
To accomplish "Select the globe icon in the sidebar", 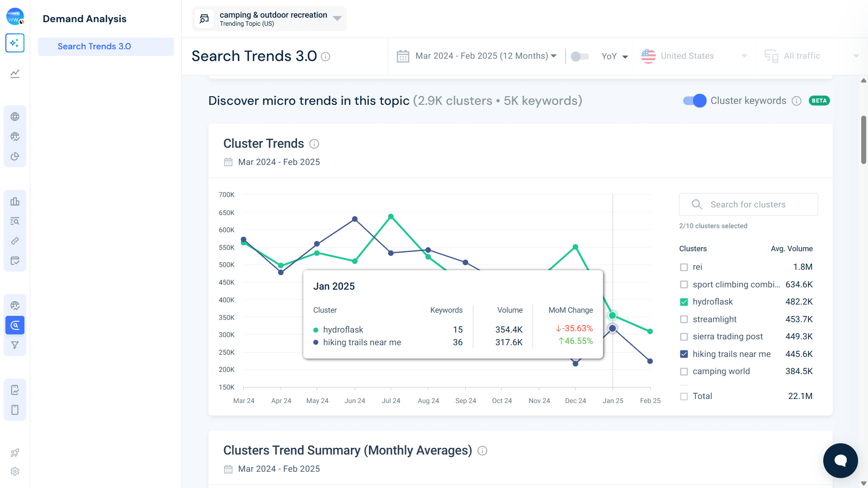I will (15, 116).
